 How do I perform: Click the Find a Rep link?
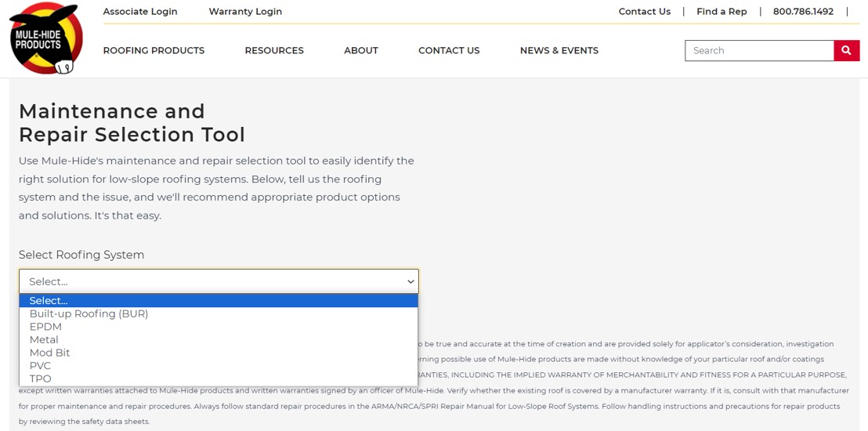click(x=722, y=12)
